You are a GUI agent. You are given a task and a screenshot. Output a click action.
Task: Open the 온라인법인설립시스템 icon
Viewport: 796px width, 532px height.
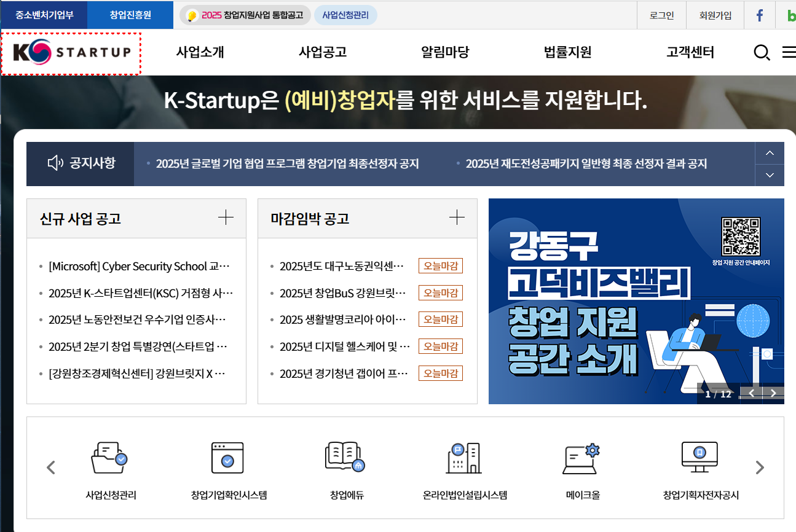point(464,467)
